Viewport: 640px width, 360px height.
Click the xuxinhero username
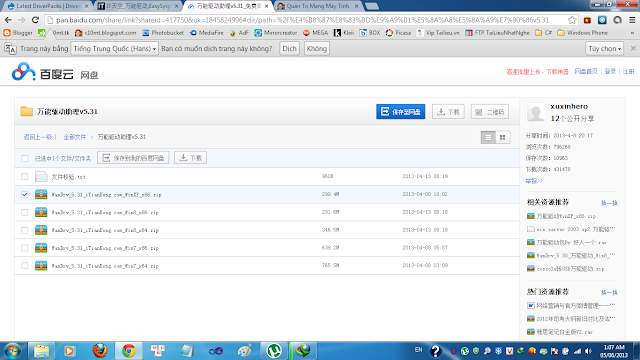(569, 106)
